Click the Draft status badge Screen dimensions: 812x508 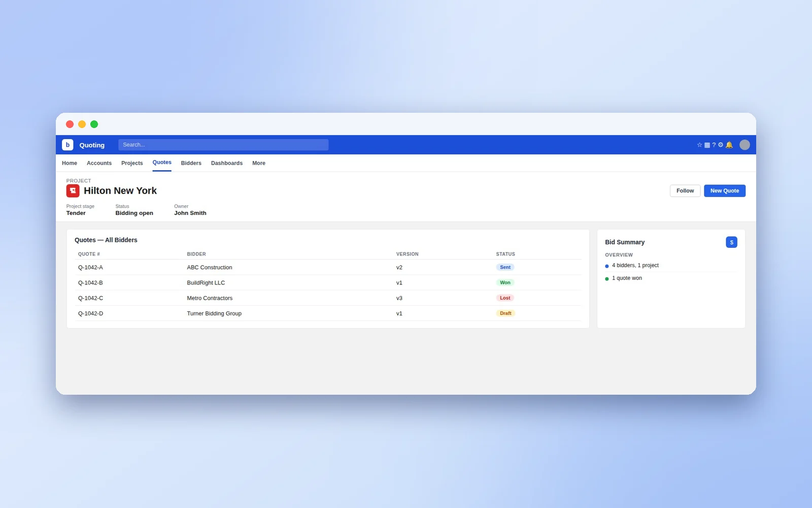pyautogui.click(x=505, y=313)
